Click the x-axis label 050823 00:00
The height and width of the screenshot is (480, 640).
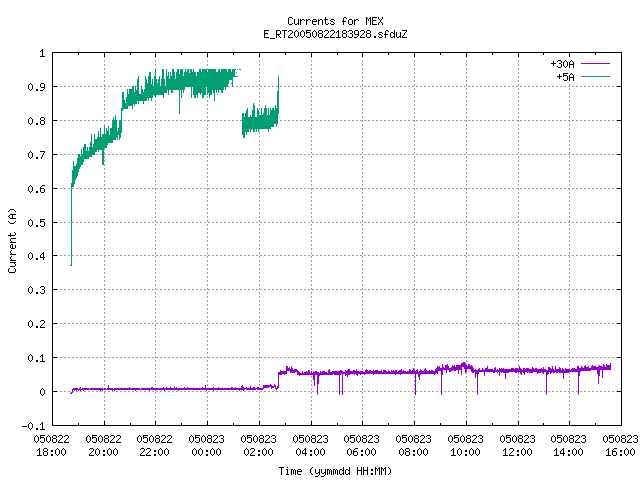pos(207,445)
